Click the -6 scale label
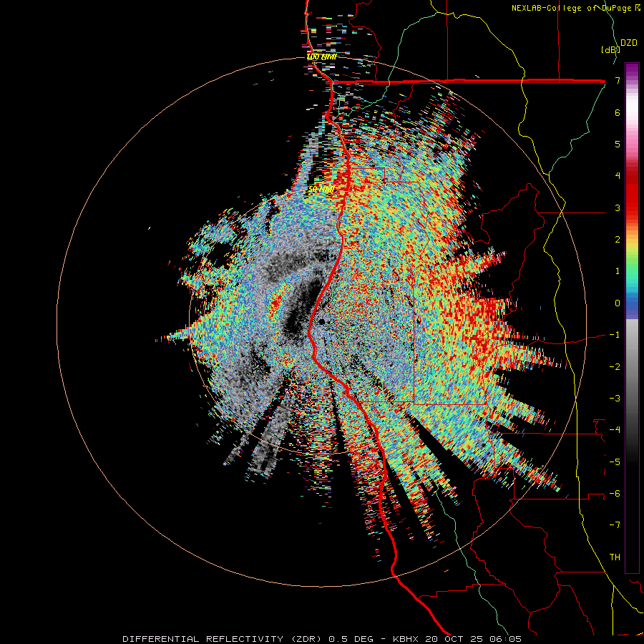The image size is (644, 644). tap(615, 494)
